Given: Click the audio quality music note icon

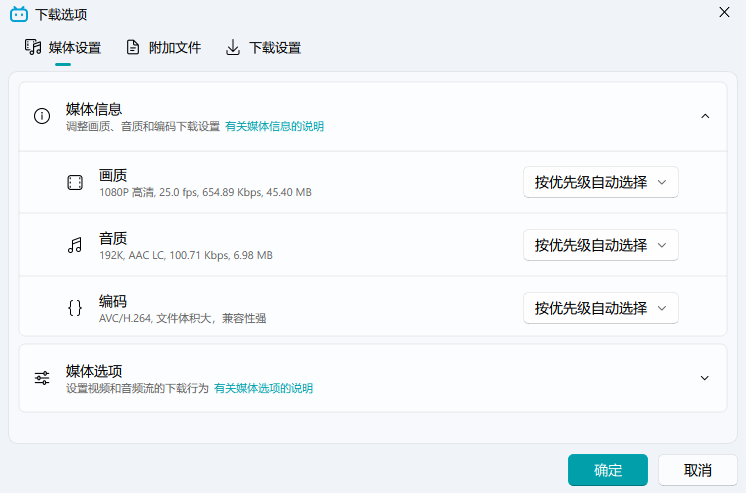Looking at the screenshot, I should point(75,245).
